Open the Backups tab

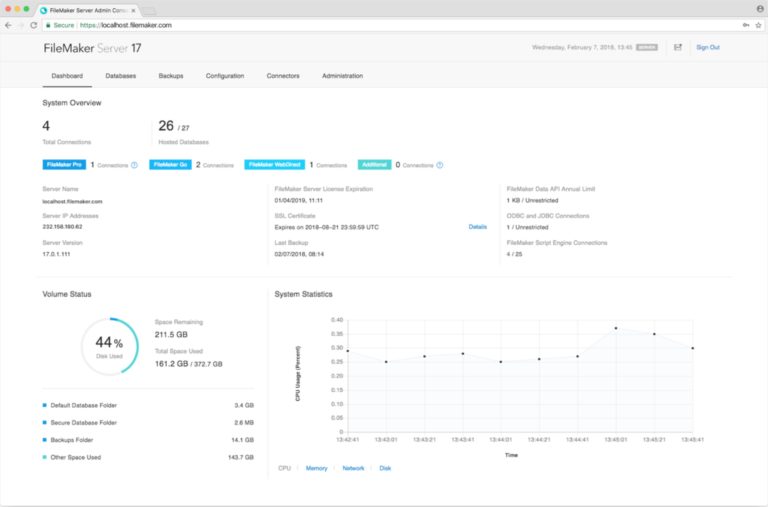pyautogui.click(x=171, y=76)
